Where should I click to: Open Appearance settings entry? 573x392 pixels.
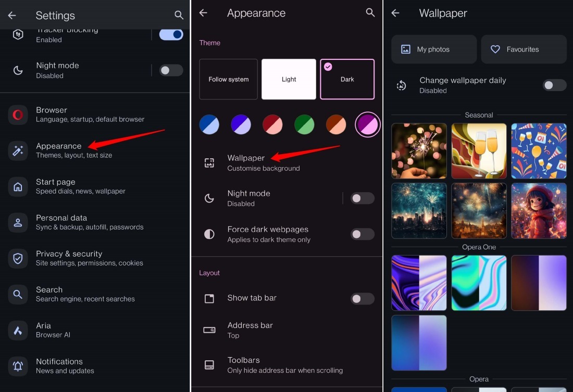click(95, 150)
